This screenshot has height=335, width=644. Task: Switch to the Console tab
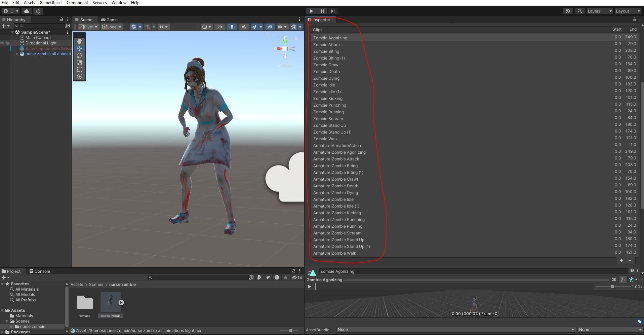pos(40,271)
